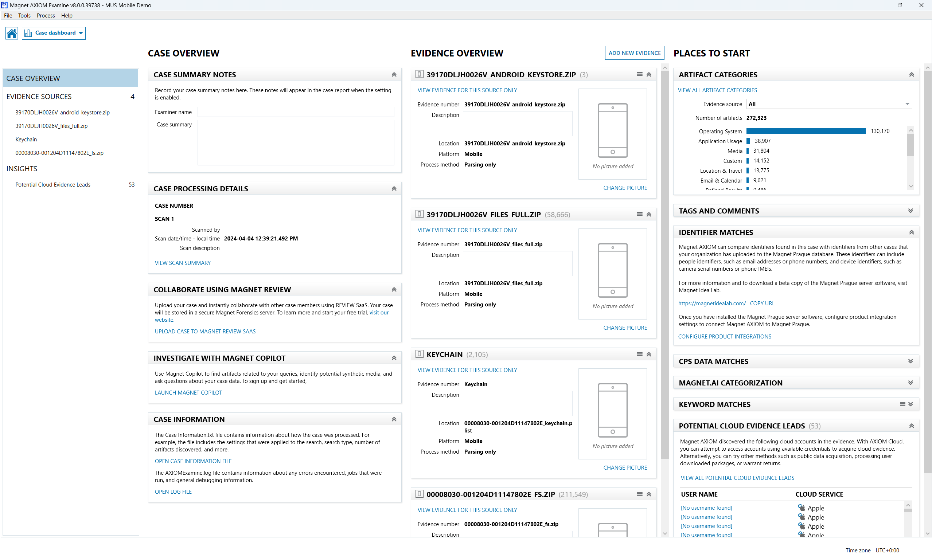
Task: Click the Apple cloud service icon
Action: (x=802, y=508)
